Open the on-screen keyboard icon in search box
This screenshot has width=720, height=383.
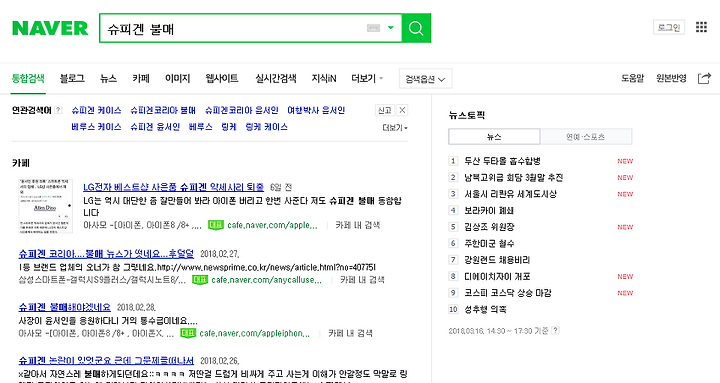373,28
